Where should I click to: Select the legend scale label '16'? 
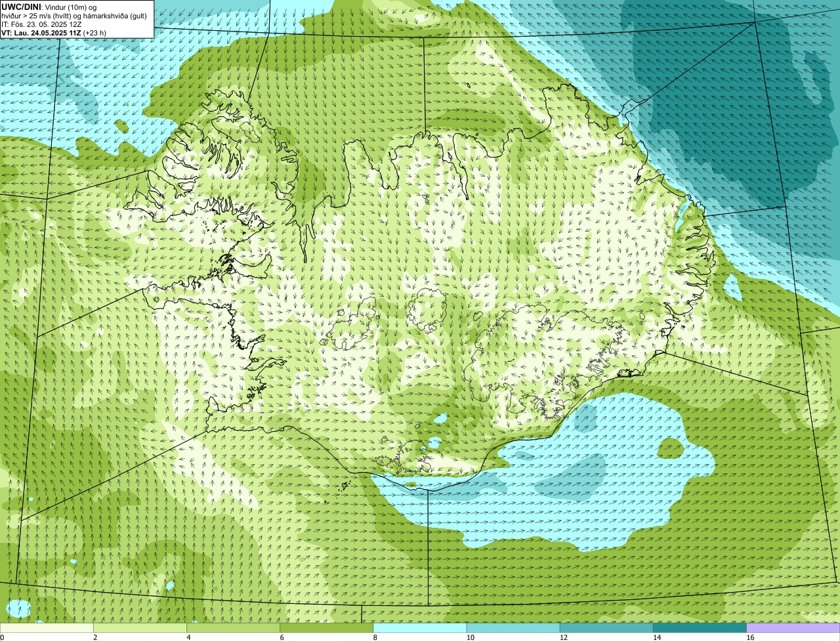pyautogui.click(x=750, y=637)
